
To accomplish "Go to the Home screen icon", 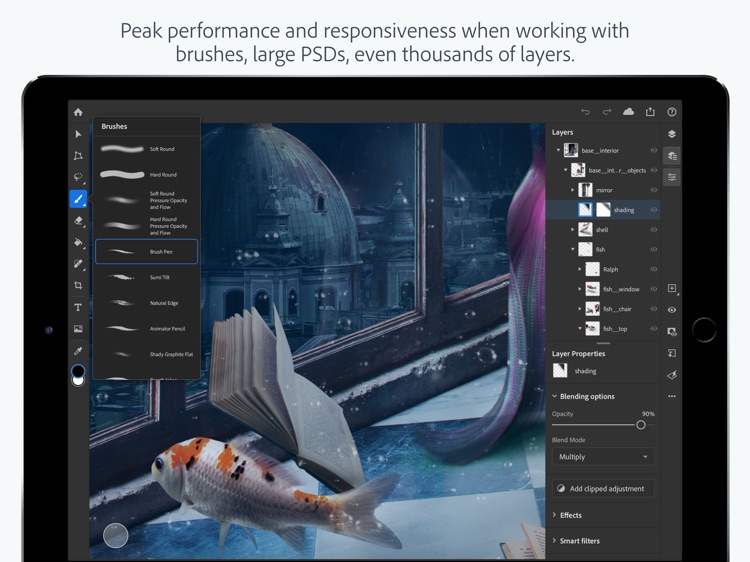I will coord(78,112).
